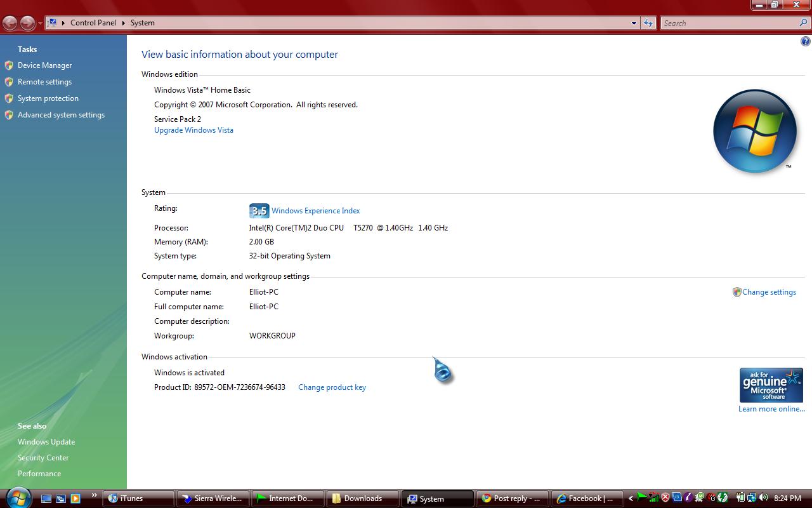Click the power plug battery tray icon
812x508 pixels.
740,497
